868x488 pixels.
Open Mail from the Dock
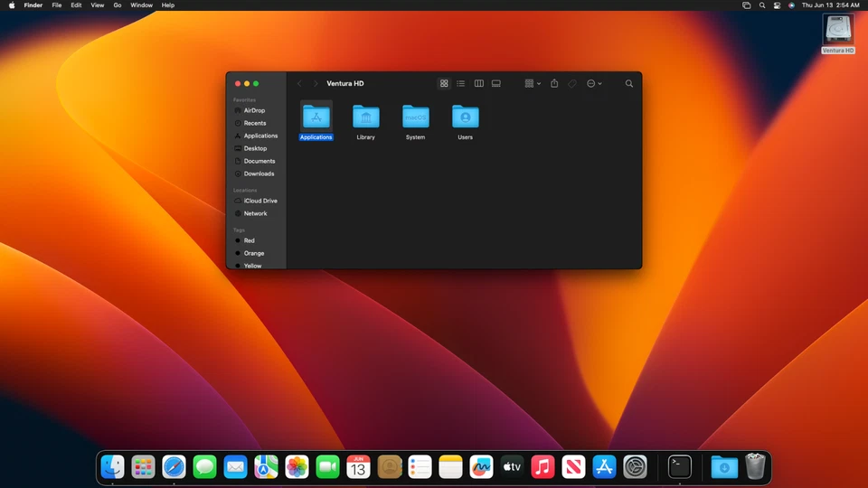click(x=235, y=467)
